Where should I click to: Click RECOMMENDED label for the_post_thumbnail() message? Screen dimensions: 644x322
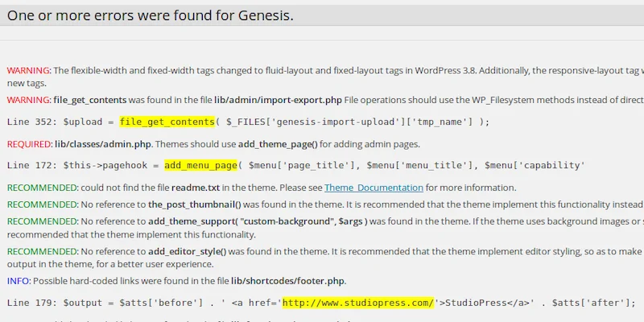tap(43, 204)
